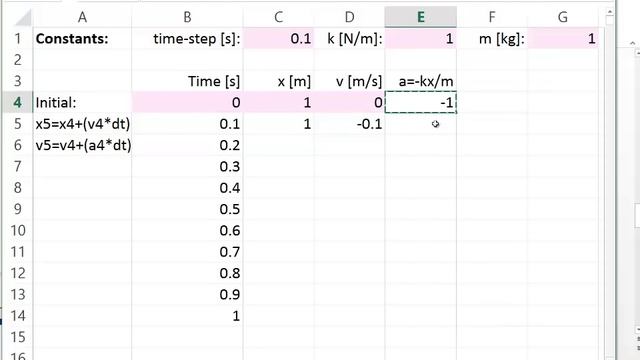
Task: Select row 8 header
Action: [18, 188]
